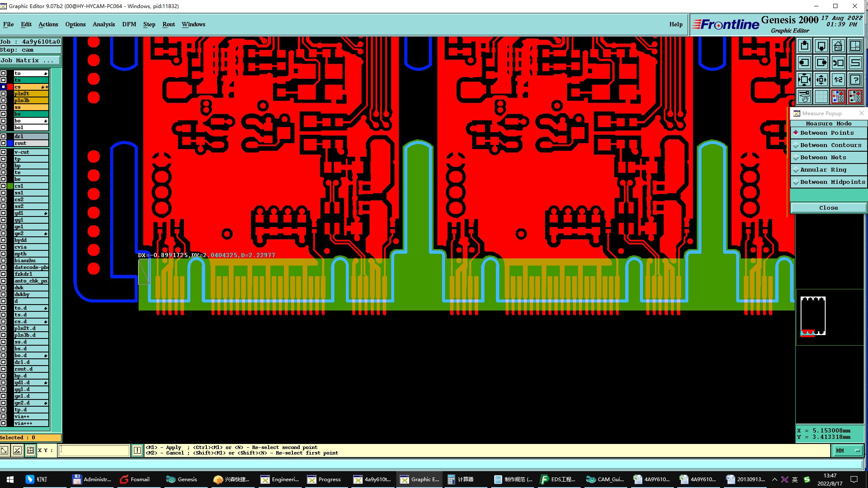Click the Home view icon
868x488 pixels.
click(838, 46)
